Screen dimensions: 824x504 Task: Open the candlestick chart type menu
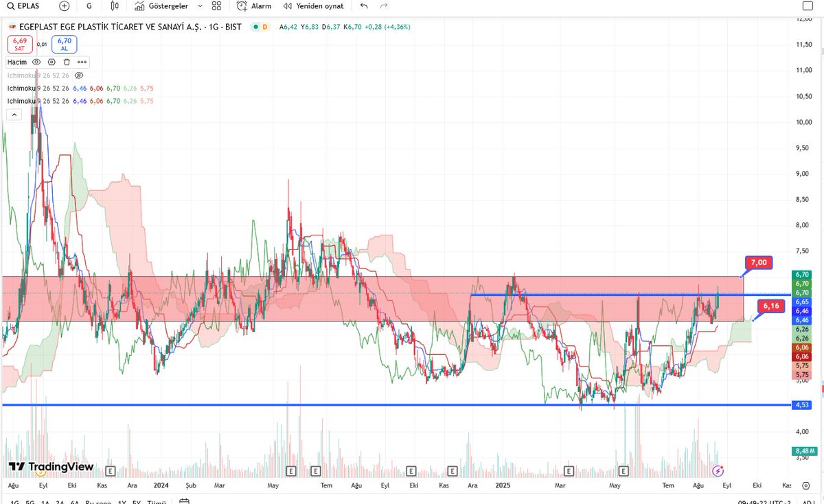(x=115, y=5)
